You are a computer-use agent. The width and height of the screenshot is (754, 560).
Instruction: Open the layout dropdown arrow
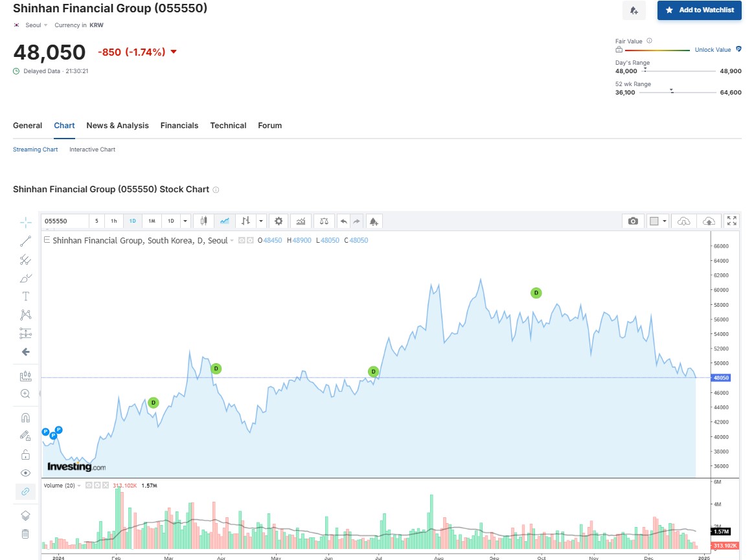point(665,221)
